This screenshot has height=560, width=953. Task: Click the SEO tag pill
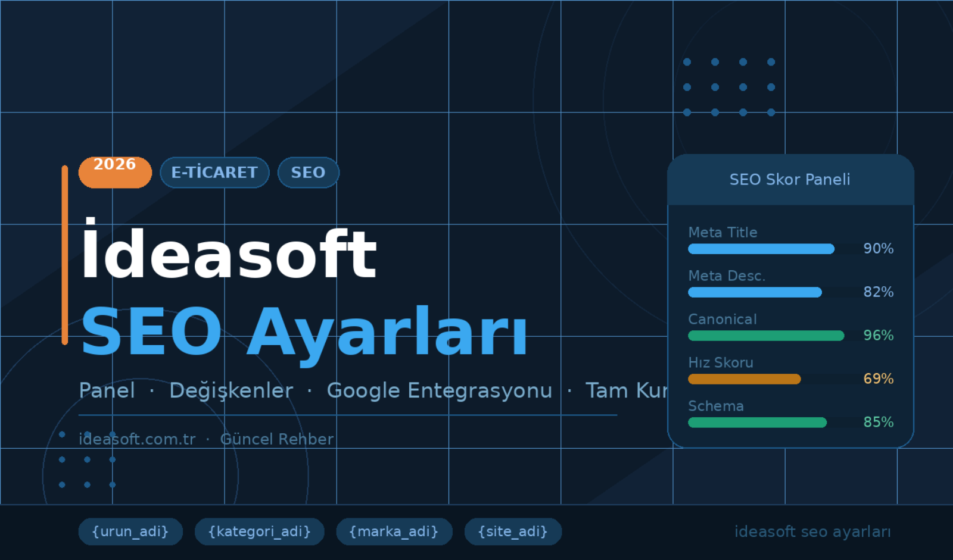(308, 173)
